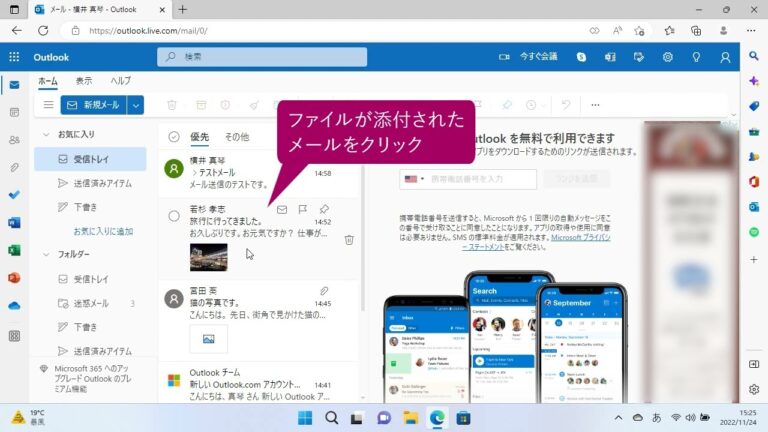
Task: Launch Word from the left rail
Action: tap(14, 223)
